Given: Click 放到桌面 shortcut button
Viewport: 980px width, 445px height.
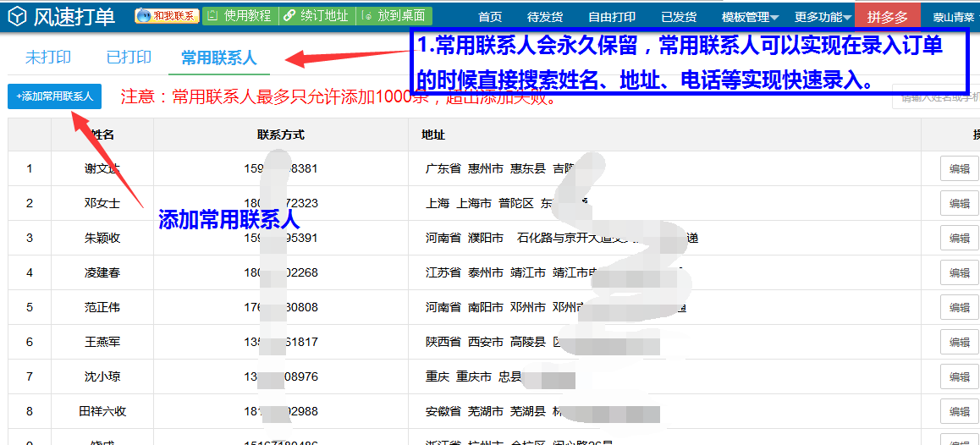Looking at the screenshot, I should tap(394, 15).
